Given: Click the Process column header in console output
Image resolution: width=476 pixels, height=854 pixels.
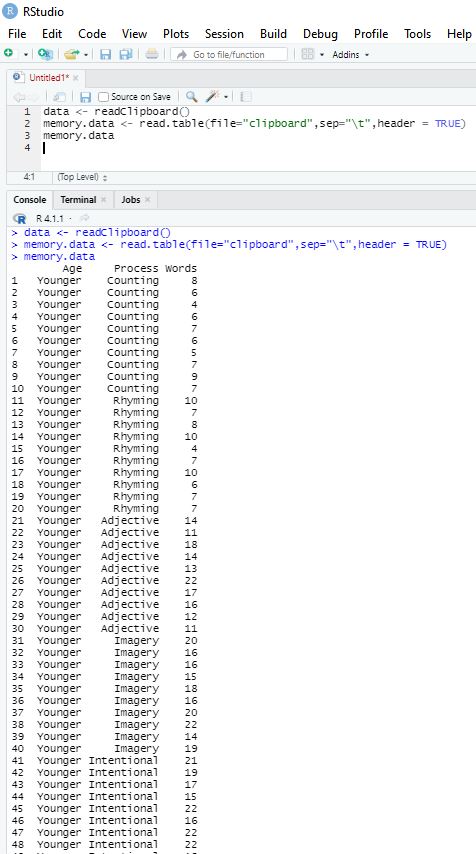Looking at the screenshot, I should 136,269.
